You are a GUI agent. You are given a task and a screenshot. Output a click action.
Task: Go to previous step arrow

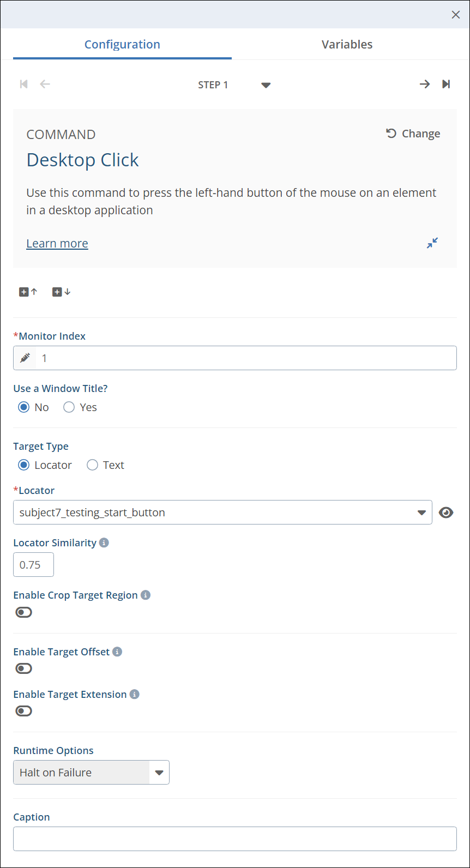[45, 84]
